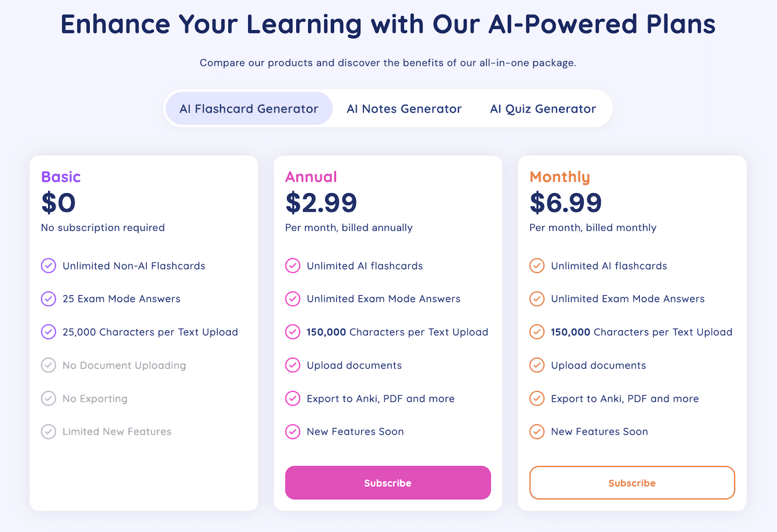This screenshot has height=532, width=777.
Task: Switch to the AI Notes Generator tab
Action: tap(404, 109)
